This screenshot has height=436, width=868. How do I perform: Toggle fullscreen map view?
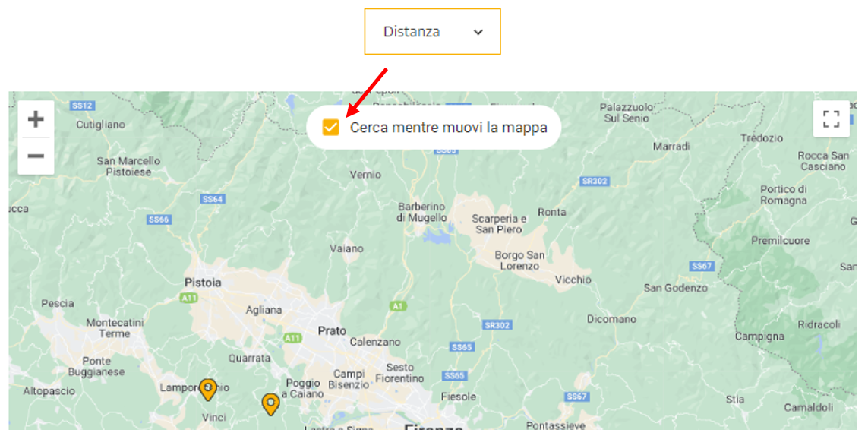point(831,118)
